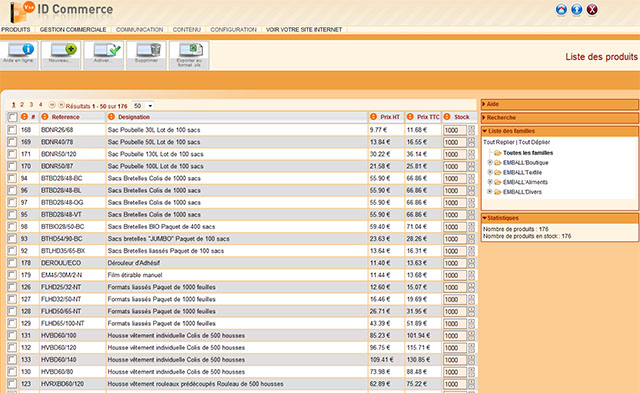Check the box for product EM45/30M/2-N
640x393 pixels.
(x=12, y=275)
